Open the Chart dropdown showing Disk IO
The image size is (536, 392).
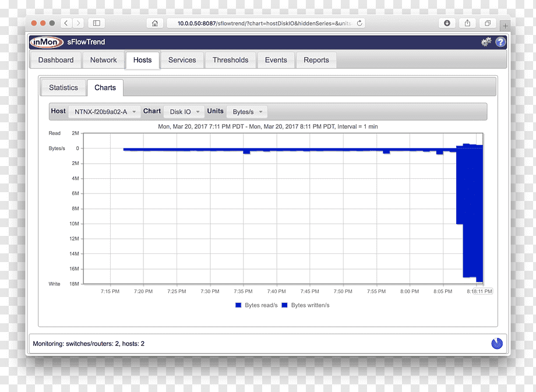point(184,112)
